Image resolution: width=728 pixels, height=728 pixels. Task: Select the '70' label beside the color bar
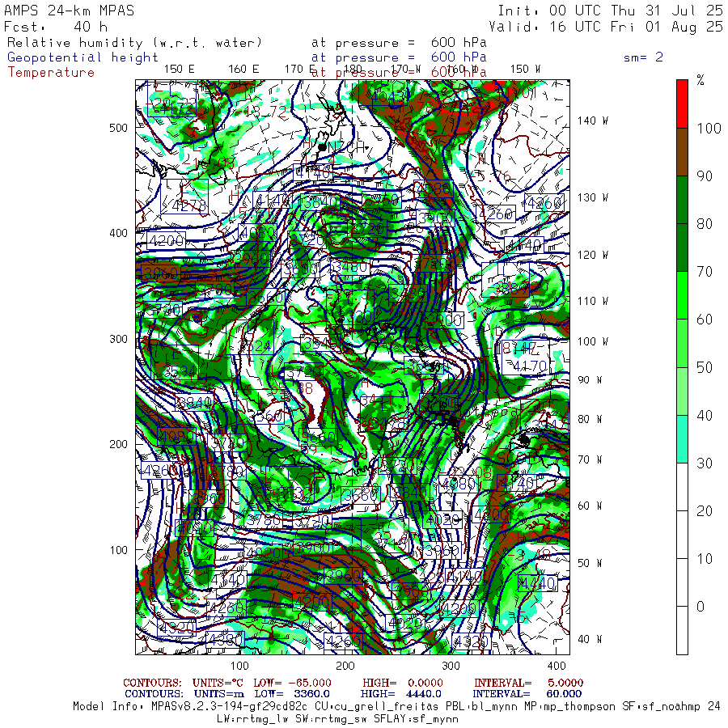705,271
